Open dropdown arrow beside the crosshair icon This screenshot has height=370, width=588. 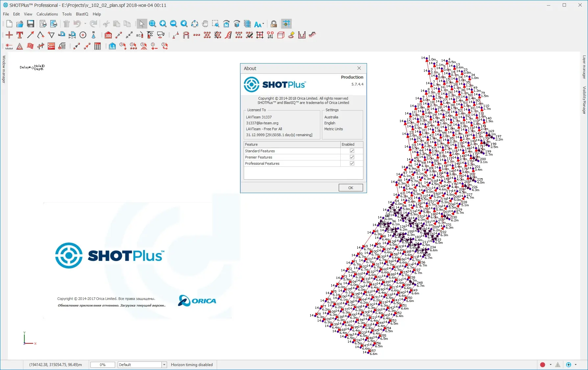coord(576,364)
